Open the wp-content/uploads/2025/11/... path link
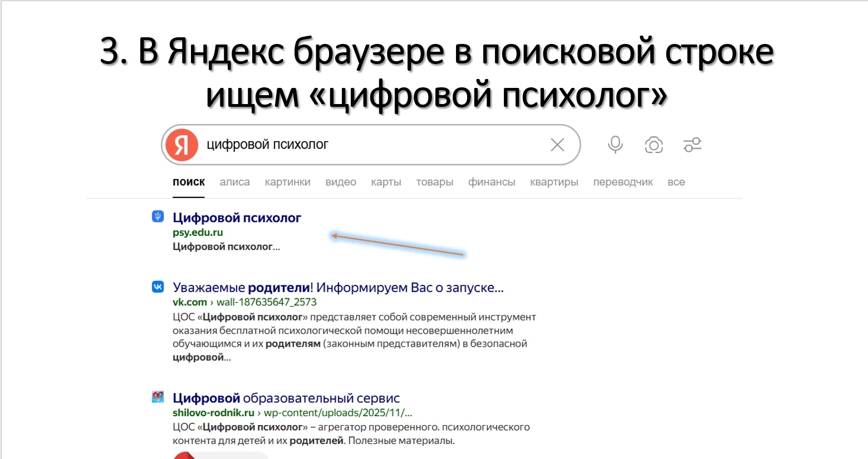Screen dimensions: 868x459 [x=338, y=413]
